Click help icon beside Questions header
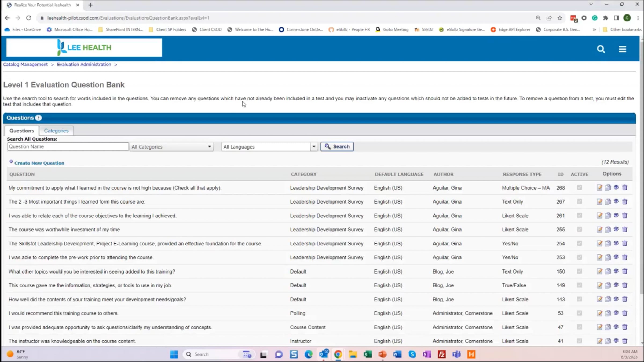 click(38, 118)
